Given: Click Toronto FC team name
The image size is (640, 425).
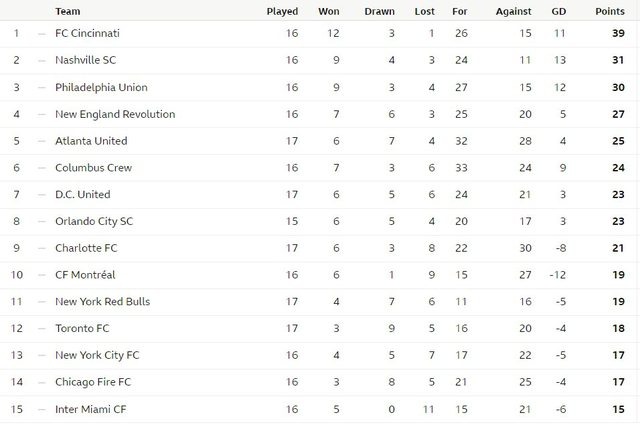Looking at the screenshot, I should coord(82,328).
